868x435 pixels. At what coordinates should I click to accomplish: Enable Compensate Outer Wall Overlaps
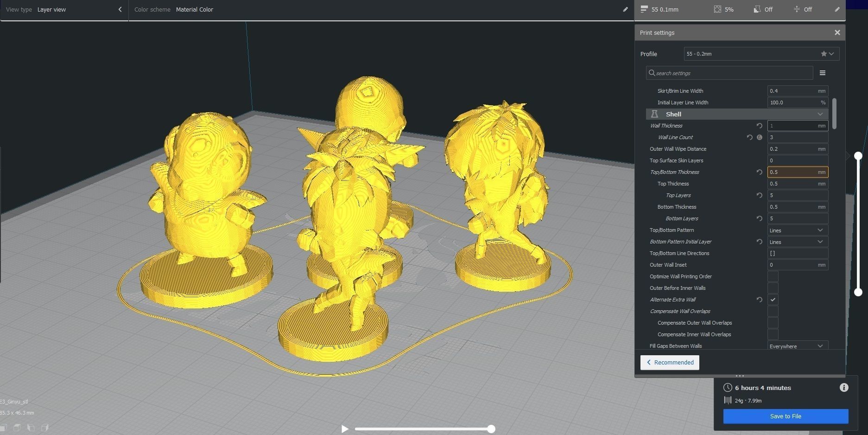[773, 323]
